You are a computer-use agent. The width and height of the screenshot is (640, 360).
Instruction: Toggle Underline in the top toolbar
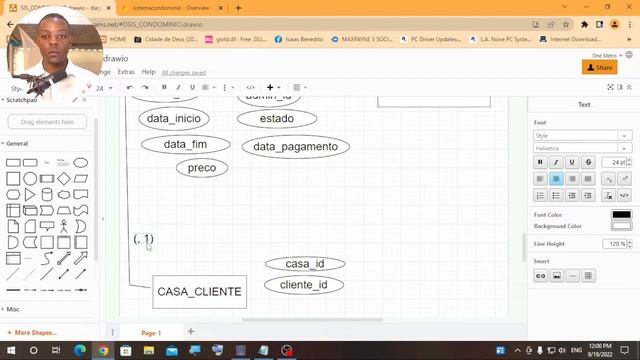point(192,87)
